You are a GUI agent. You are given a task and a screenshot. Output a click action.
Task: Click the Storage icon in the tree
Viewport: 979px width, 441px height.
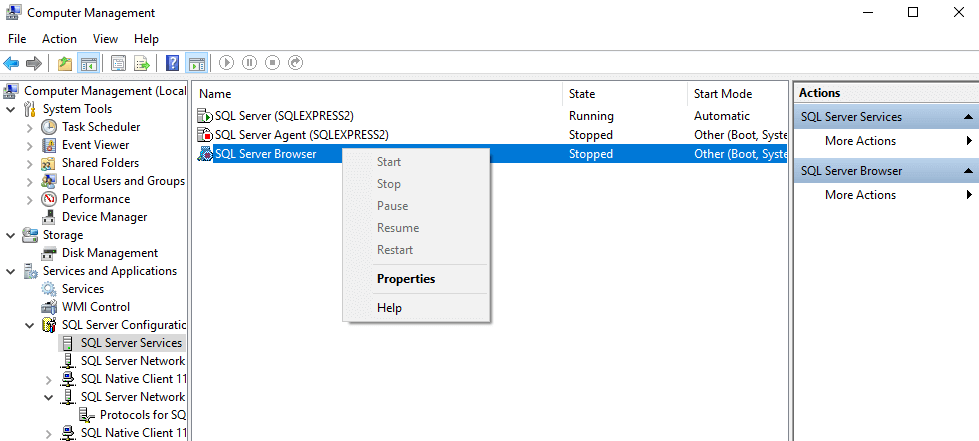30,235
